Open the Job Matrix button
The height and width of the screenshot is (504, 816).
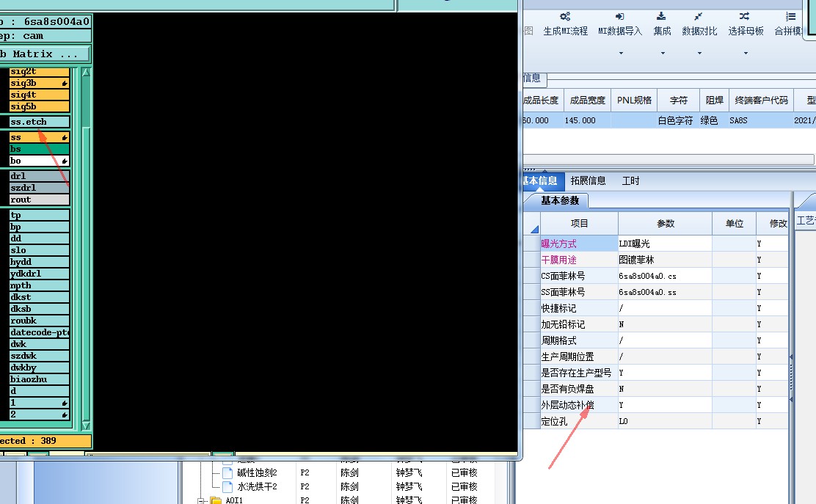click(x=44, y=54)
